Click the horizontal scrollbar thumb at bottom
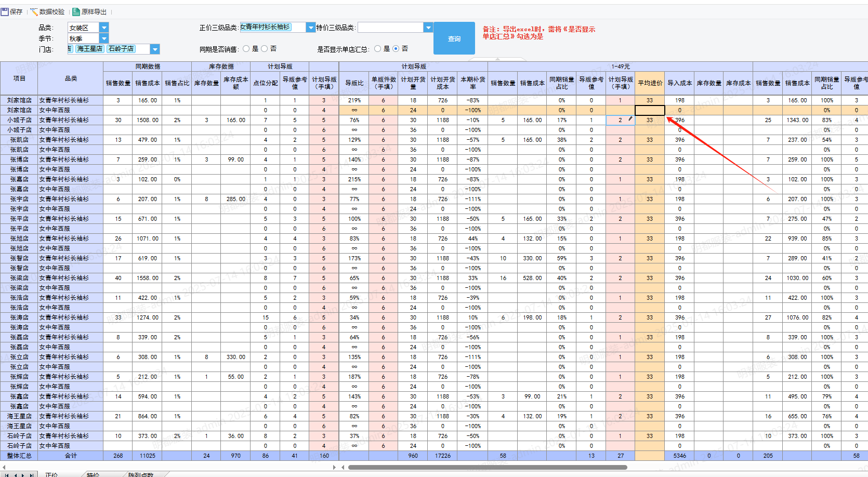The width and height of the screenshot is (868, 477). pos(488,467)
